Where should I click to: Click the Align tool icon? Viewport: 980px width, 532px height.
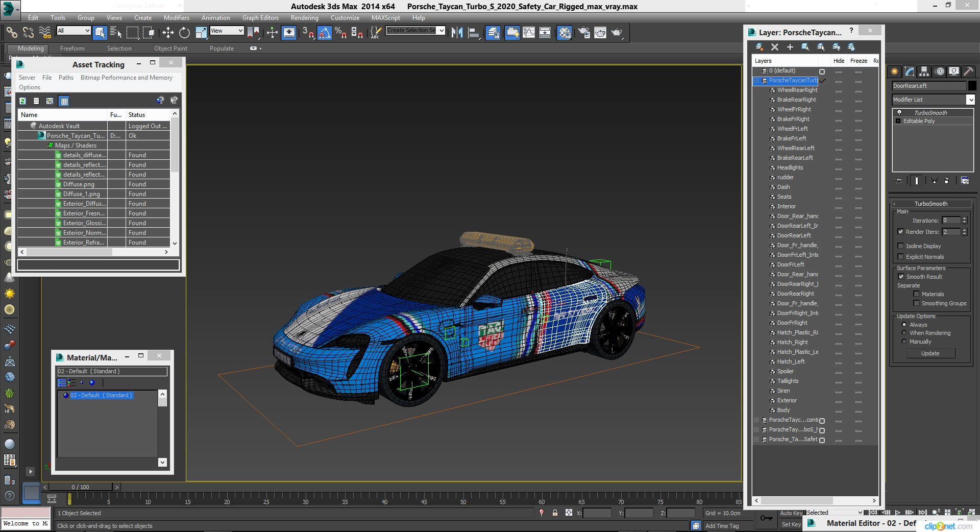(474, 33)
